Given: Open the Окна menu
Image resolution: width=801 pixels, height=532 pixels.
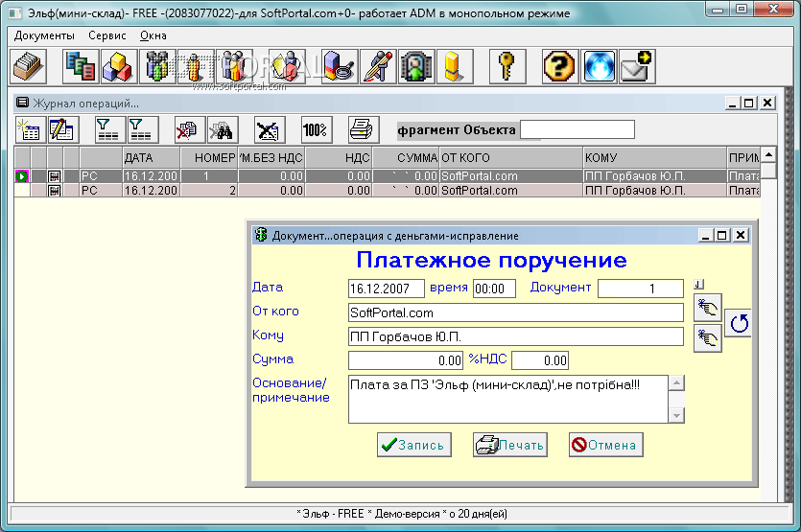Looking at the screenshot, I should click(x=153, y=35).
